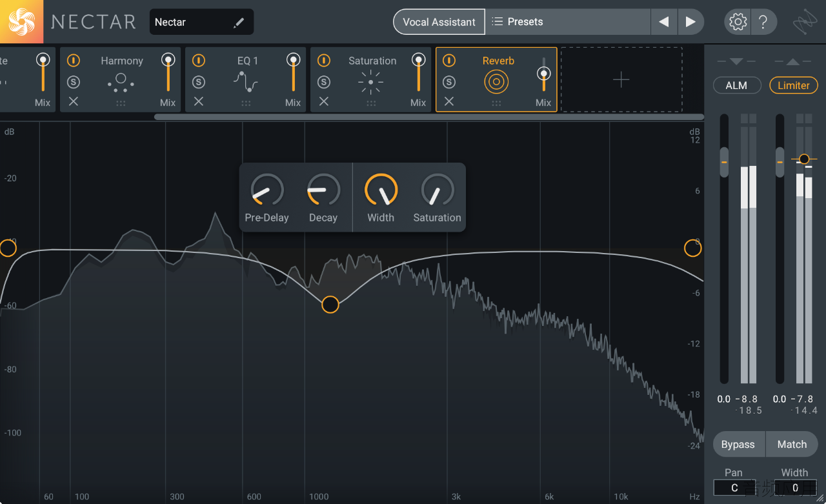The height and width of the screenshot is (504, 826).
Task: Click the input gain 0.0 readout
Action: (724, 399)
